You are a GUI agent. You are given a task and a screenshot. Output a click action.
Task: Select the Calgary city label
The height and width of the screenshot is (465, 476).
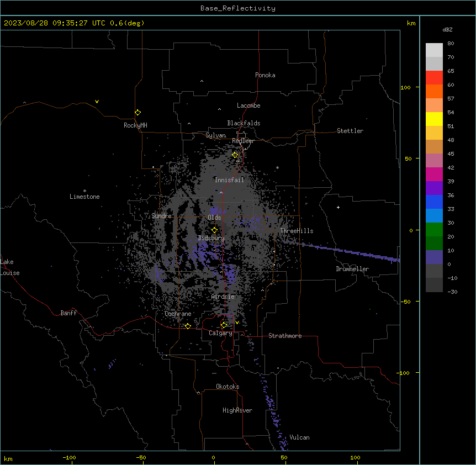coord(220,333)
